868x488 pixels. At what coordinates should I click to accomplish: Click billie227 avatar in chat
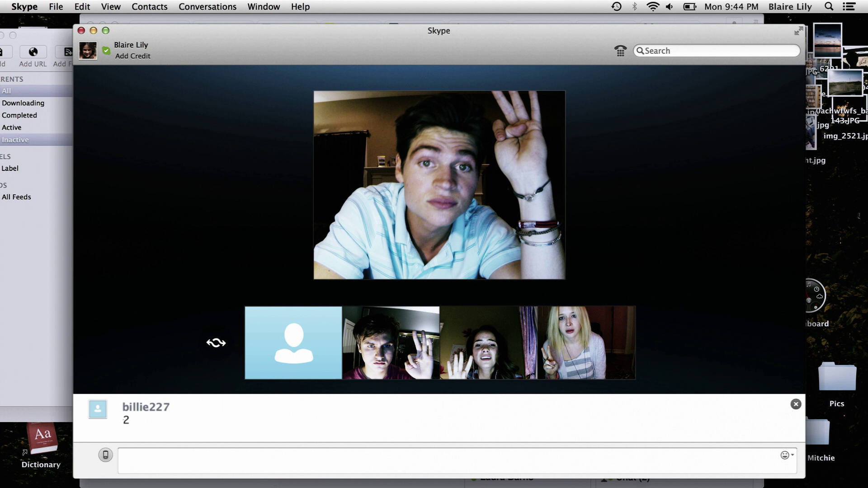click(x=98, y=409)
